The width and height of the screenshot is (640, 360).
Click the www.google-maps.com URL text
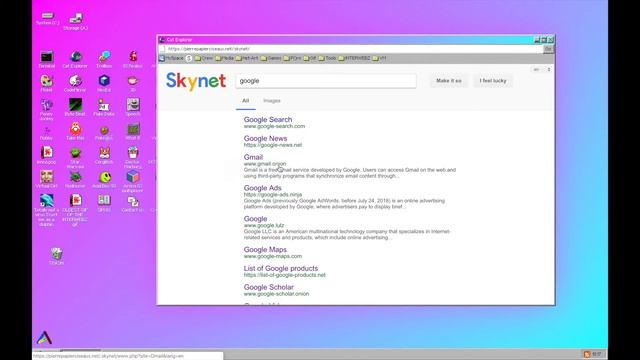(x=273, y=256)
